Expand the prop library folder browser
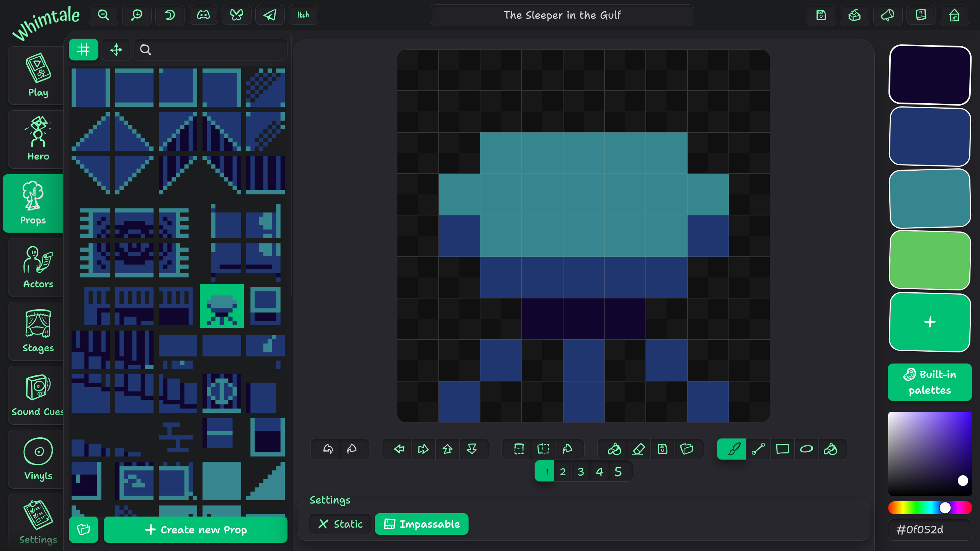The image size is (980, 551). pyautogui.click(x=83, y=530)
